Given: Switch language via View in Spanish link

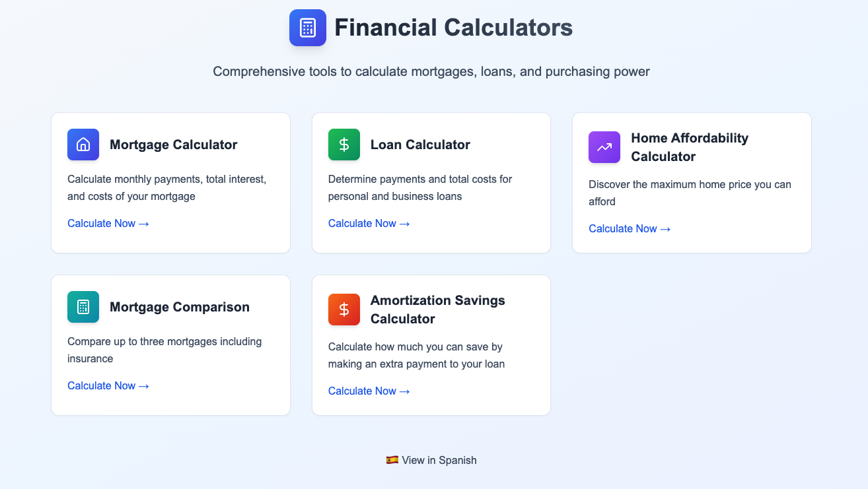Looking at the screenshot, I should tap(431, 460).
